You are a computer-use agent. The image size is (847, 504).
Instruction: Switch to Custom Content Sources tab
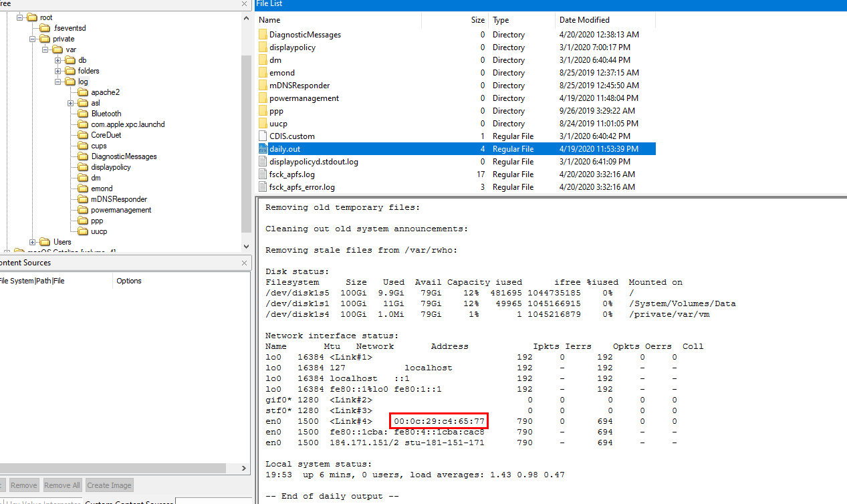(x=129, y=501)
